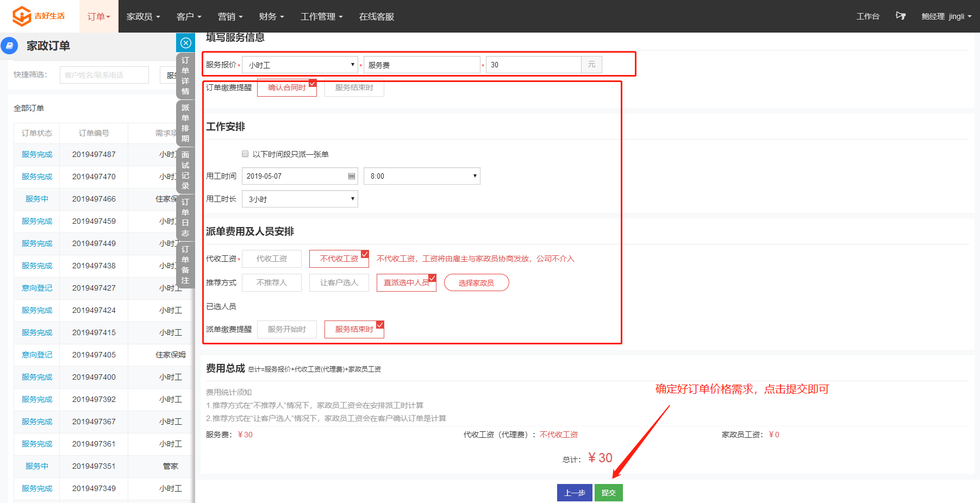Open the 服务中 status of order 2019497466
This screenshot has width=980, height=503.
[37, 199]
